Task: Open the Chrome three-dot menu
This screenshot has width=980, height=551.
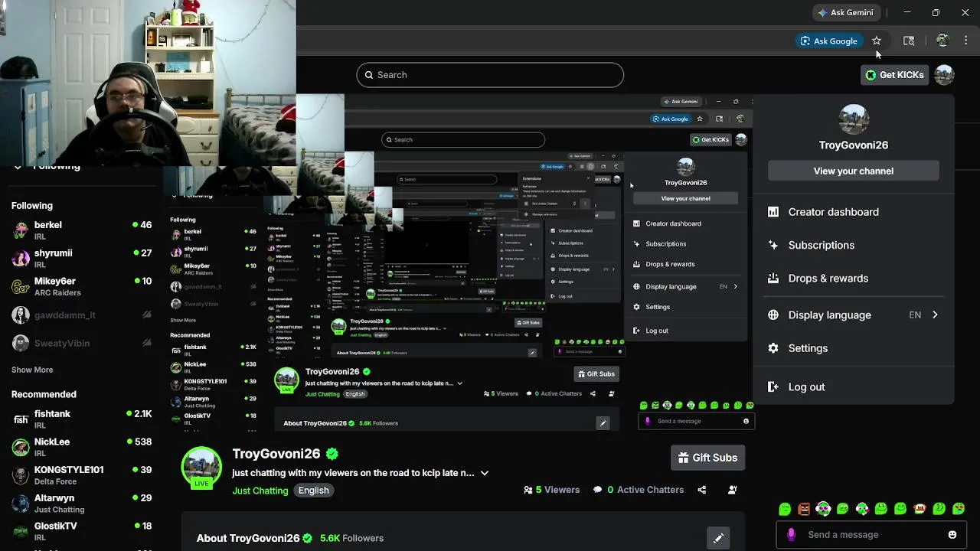Action: pos(966,41)
